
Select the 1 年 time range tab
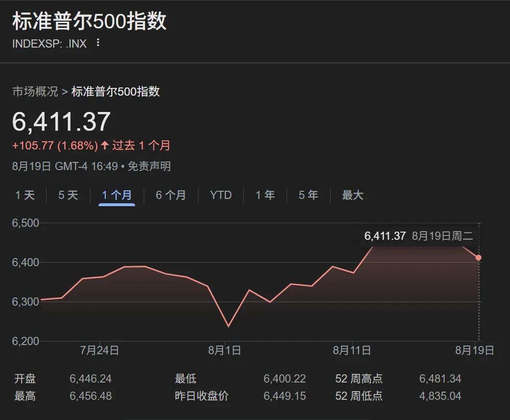tap(265, 195)
